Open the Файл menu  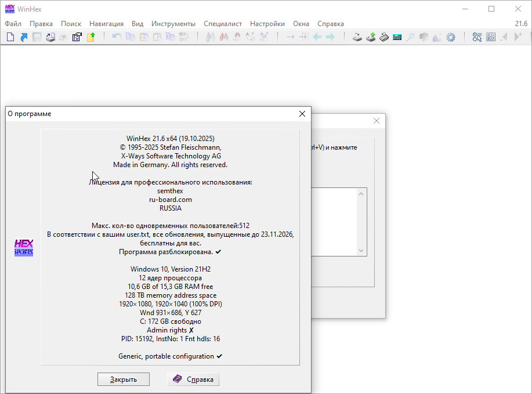pos(13,24)
